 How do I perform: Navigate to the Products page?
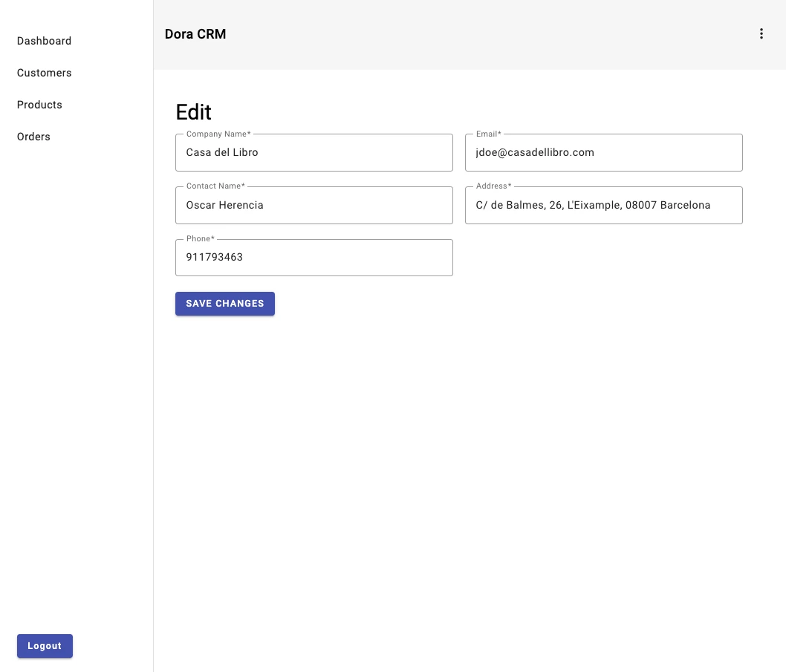39,105
